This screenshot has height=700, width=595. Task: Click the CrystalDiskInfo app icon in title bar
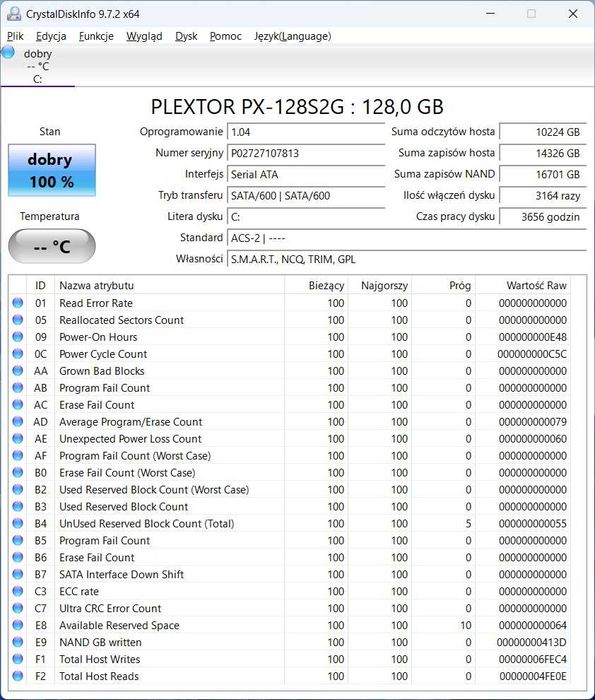coord(14,14)
